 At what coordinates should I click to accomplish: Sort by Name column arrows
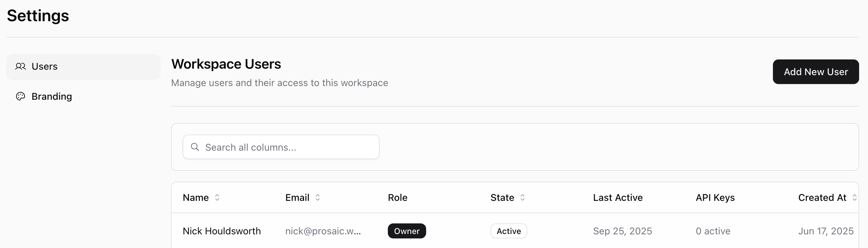(x=217, y=197)
